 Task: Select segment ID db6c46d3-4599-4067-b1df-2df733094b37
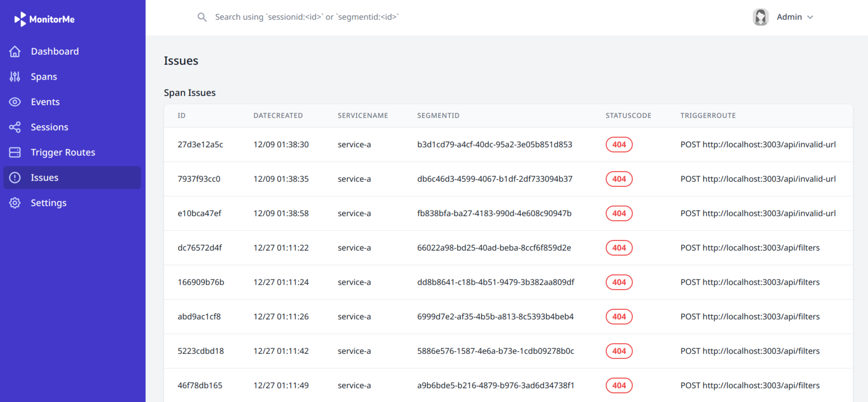(x=494, y=179)
